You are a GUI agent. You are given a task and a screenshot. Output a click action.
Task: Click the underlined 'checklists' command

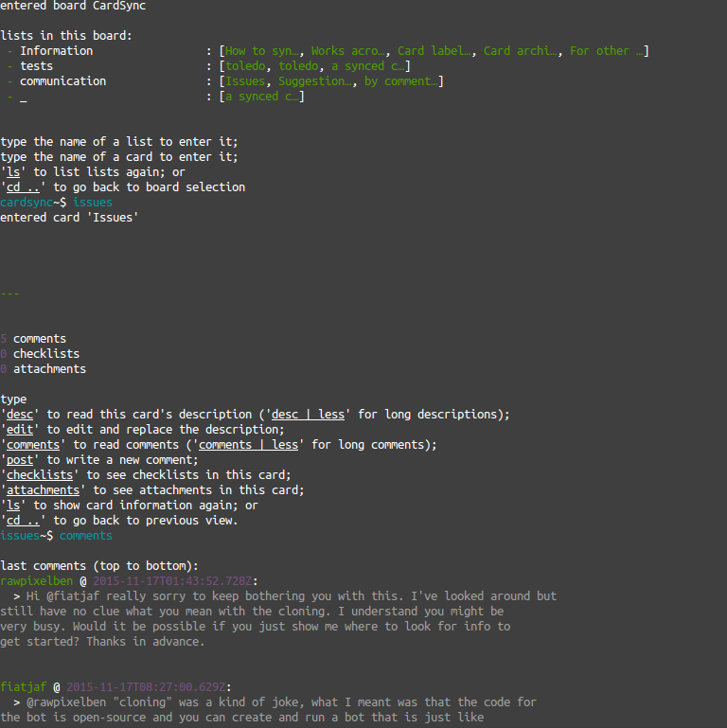(40, 475)
